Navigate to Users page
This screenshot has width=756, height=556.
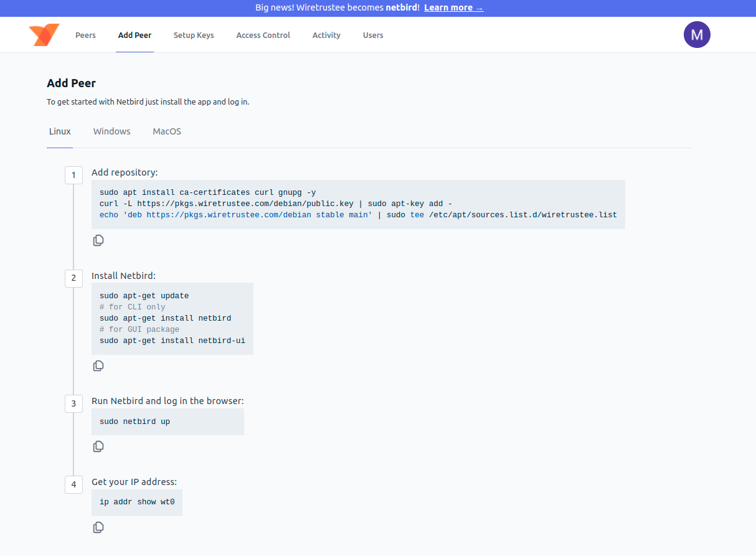(x=373, y=35)
